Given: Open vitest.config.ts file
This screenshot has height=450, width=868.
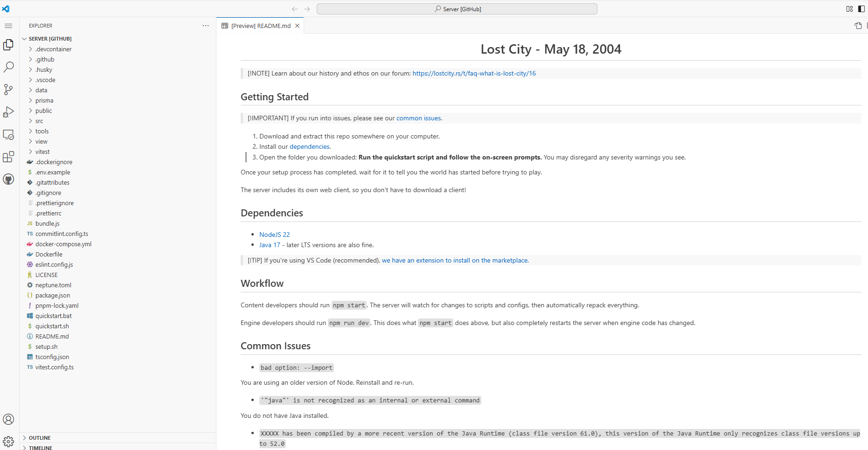Looking at the screenshot, I should point(118,367).
